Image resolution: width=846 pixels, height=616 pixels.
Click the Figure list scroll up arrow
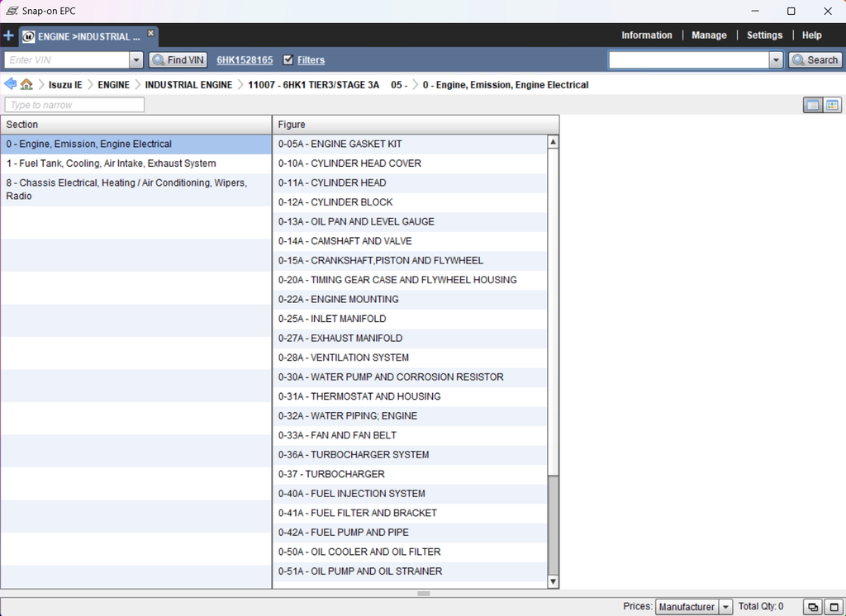tap(553, 142)
